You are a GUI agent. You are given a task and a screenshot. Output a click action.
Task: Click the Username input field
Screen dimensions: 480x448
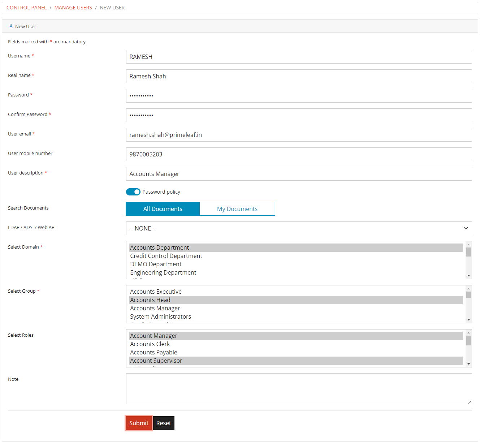(299, 57)
